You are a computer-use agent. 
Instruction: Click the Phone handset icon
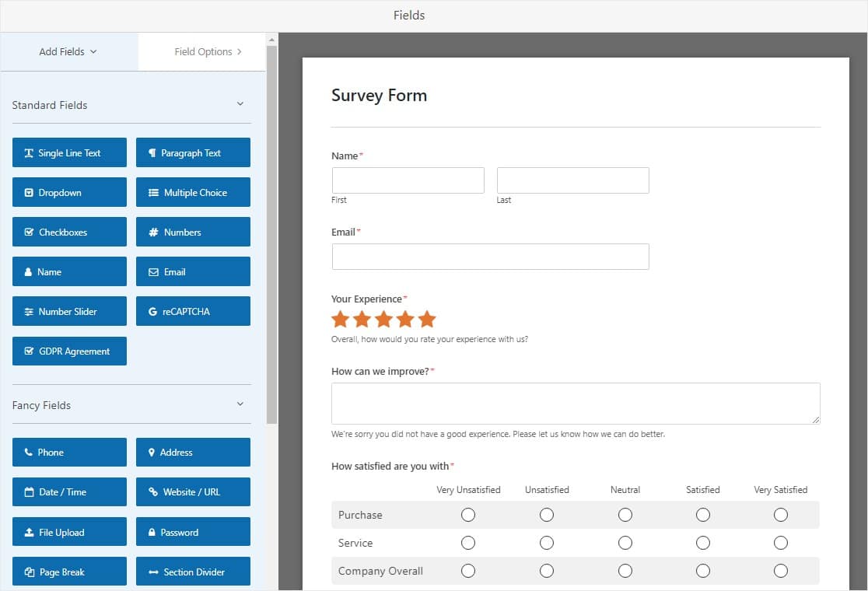(x=28, y=452)
